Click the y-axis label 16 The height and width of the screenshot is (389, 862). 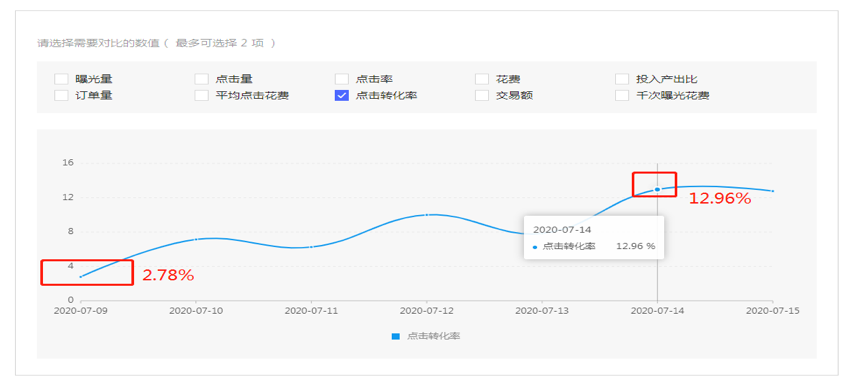[x=69, y=163]
